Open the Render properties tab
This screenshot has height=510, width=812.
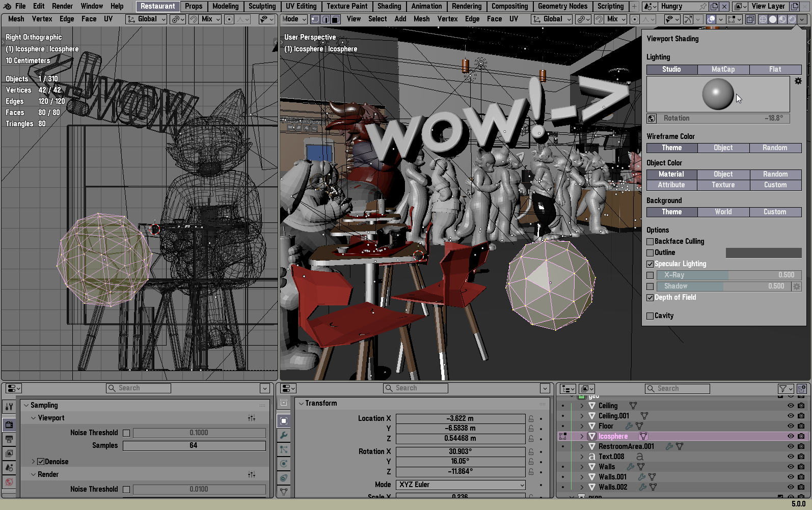pos(9,424)
